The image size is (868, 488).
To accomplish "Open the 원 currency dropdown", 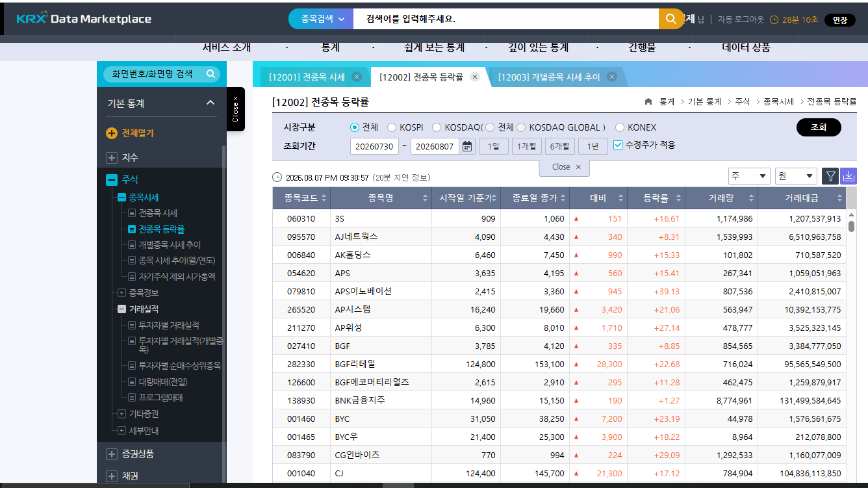I will pos(797,176).
